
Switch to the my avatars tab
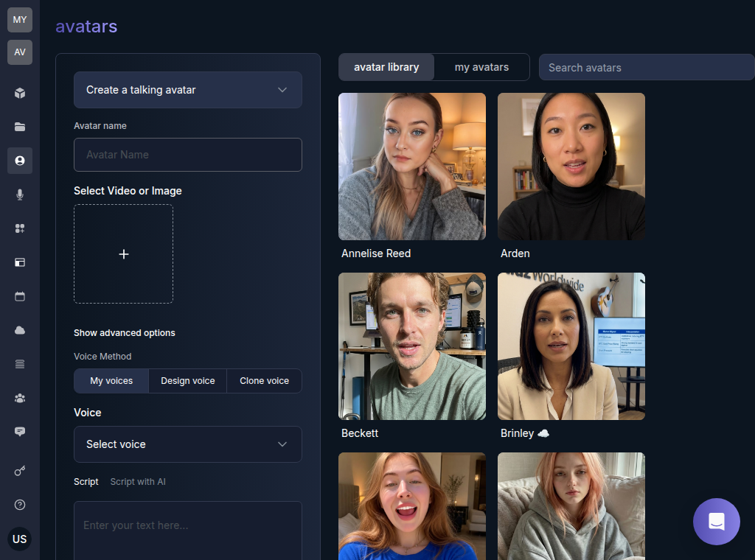click(x=481, y=67)
